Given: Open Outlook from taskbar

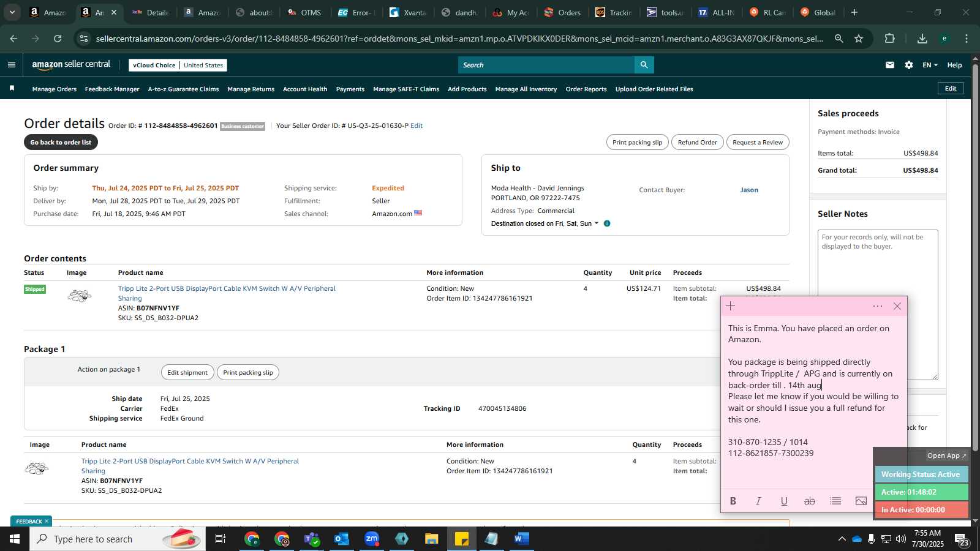Looking at the screenshot, I should (x=342, y=539).
